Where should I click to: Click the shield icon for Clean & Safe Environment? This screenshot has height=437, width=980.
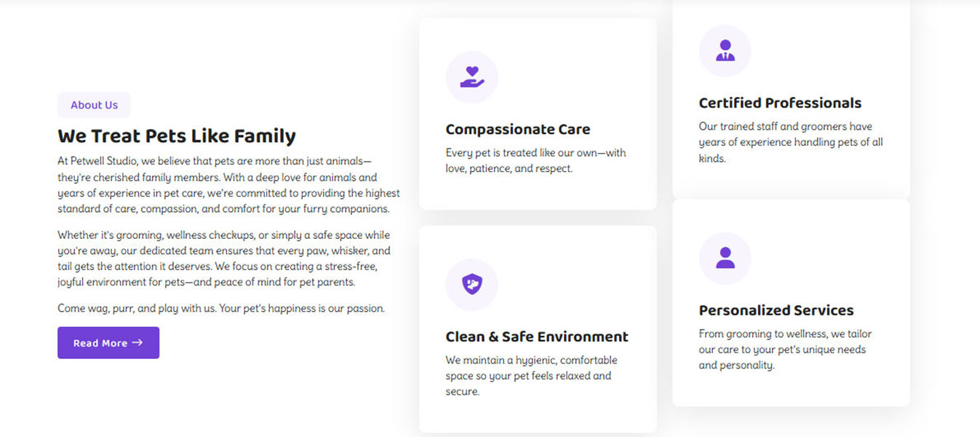[x=471, y=285]
